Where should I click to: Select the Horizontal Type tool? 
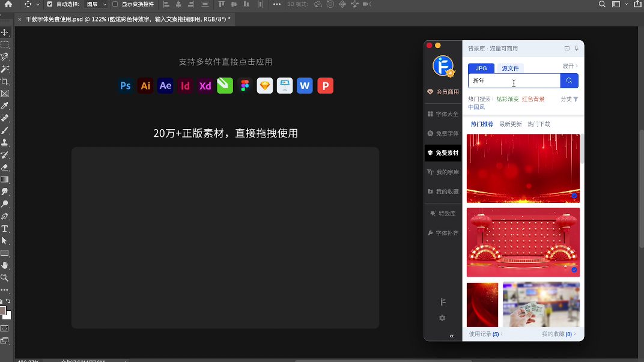pyautogui.click(x=5, y=229)
